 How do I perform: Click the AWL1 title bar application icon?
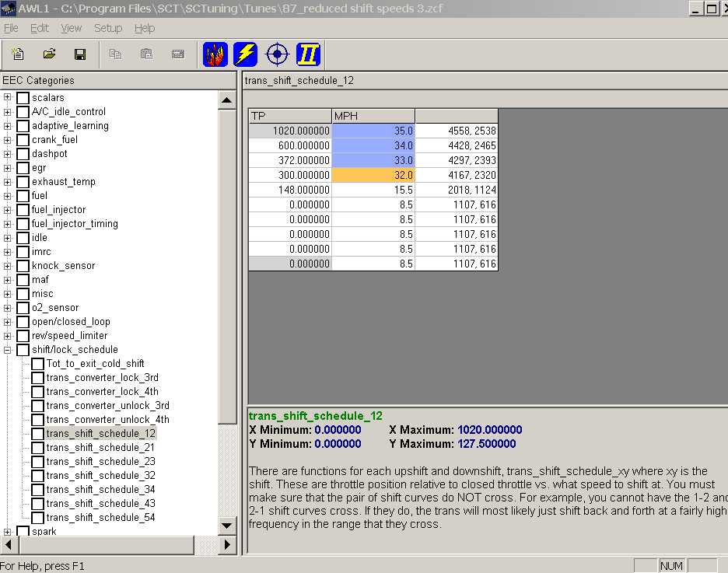[9, 8]
